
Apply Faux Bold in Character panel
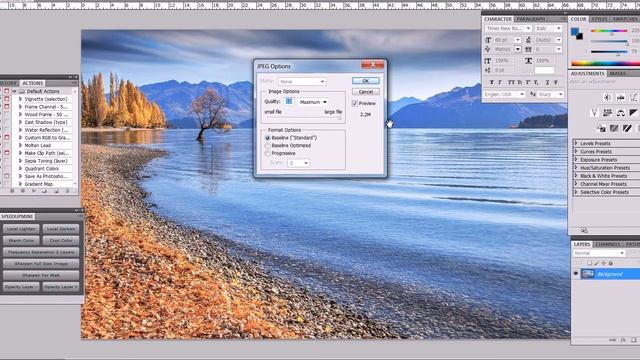[x=492, y=82]
